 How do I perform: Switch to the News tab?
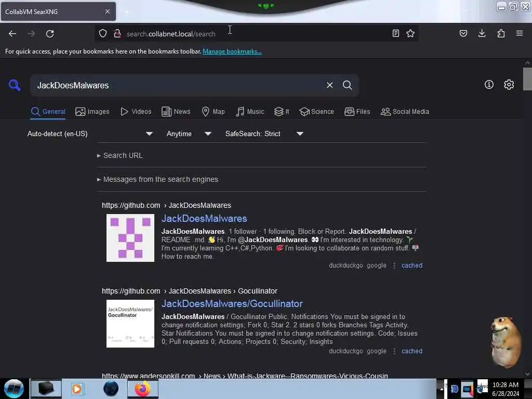tap(176, 112)
